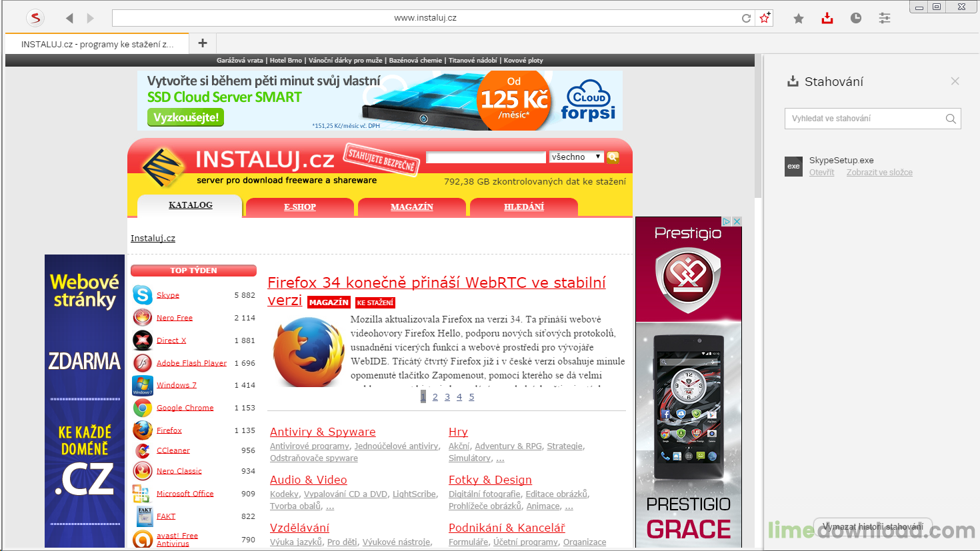Open browser settings sliders icon

[885, 18]
